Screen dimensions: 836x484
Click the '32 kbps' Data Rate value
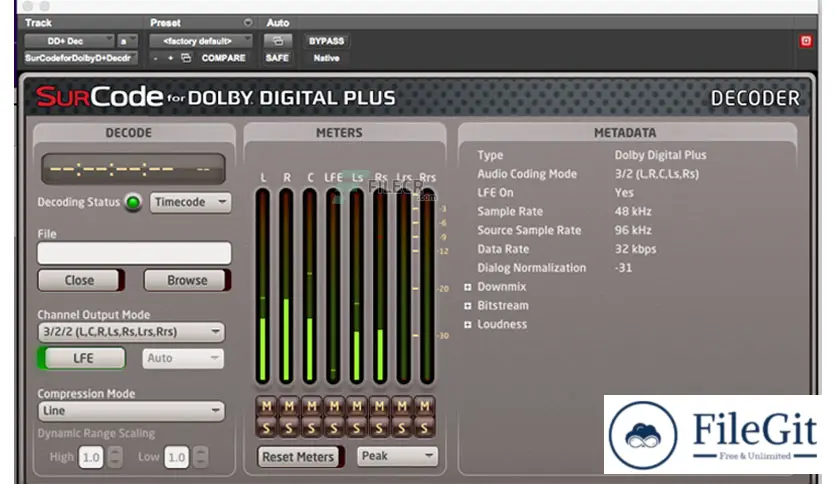tap(635, 249)
